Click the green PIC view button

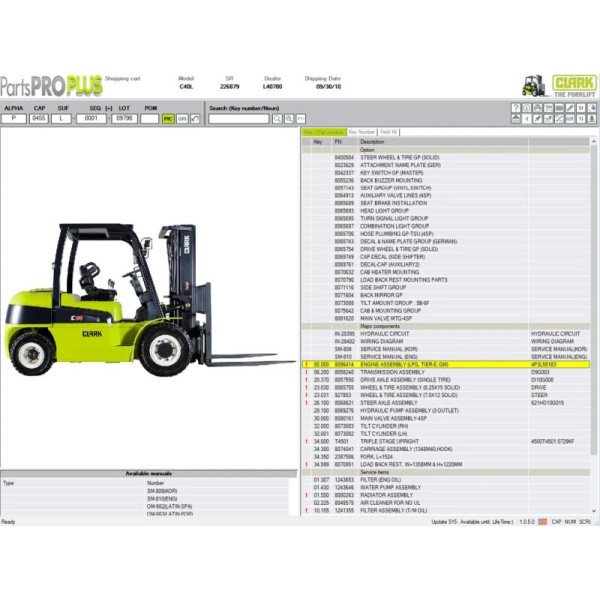[168, 119]
